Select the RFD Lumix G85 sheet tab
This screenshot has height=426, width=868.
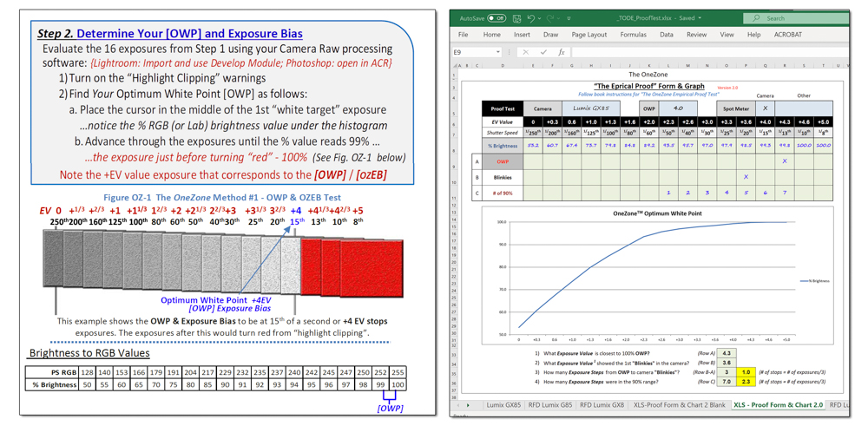(550, 405)
